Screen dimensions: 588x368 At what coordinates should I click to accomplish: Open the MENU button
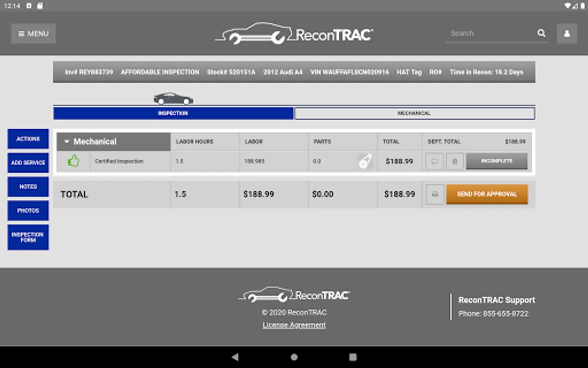(x=33, y=34)
